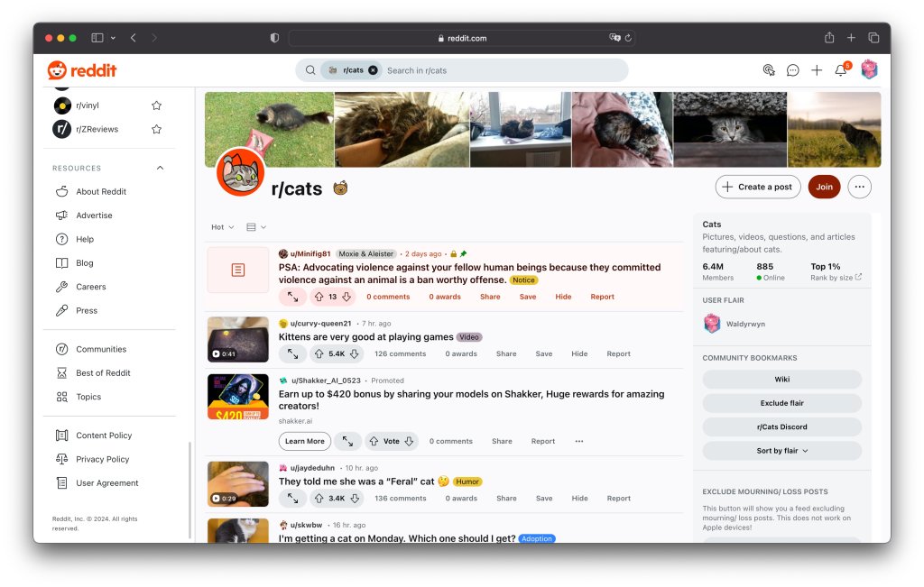Report the PSA post
The image size is (924, 587).
602,297
